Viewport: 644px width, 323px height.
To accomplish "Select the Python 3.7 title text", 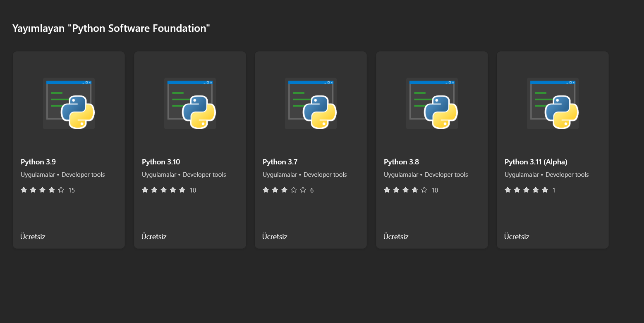I will click(280, 162).
